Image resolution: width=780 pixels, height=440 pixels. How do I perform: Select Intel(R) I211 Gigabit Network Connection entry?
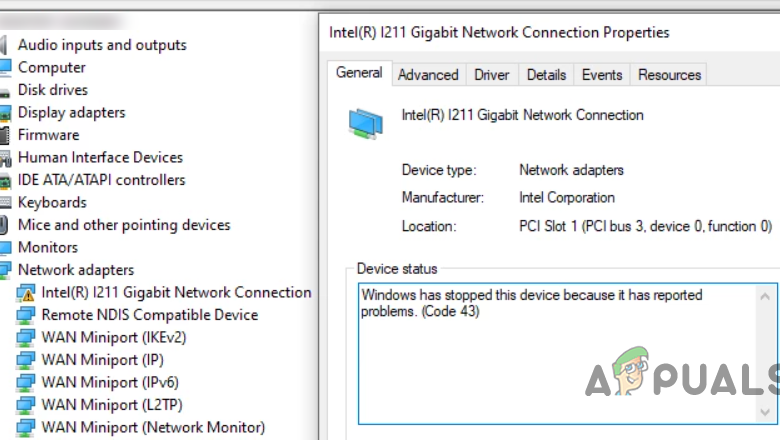click(176, 293)
